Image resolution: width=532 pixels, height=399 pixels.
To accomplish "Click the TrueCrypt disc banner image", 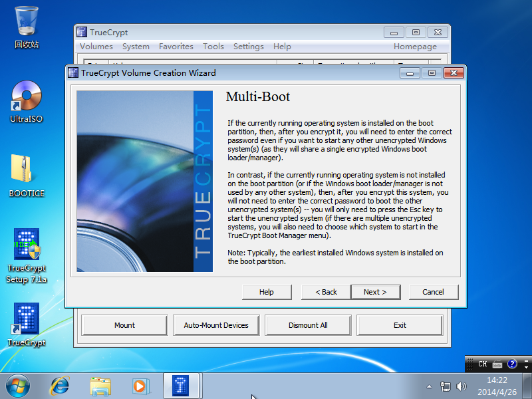I will [x=144, y=181].
